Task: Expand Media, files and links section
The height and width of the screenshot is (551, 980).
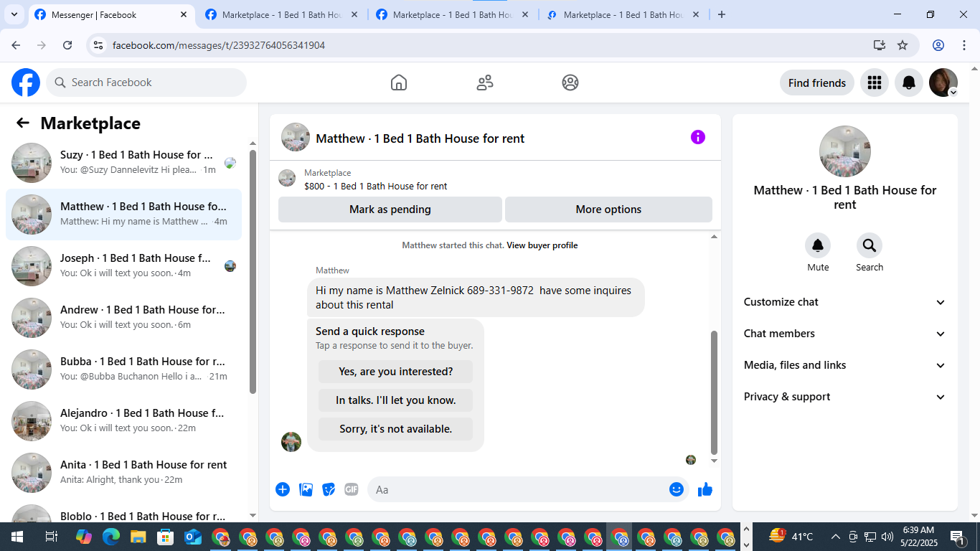Action: pyautogui.click(x=845, y=365)
